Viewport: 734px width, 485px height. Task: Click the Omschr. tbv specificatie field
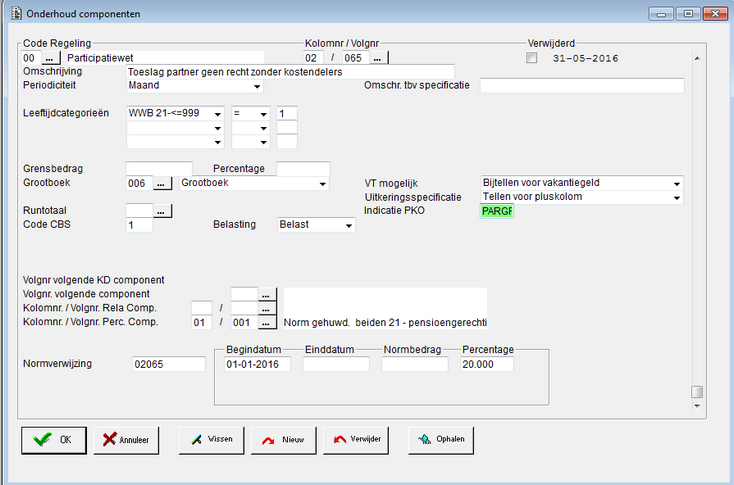(582, 86)
